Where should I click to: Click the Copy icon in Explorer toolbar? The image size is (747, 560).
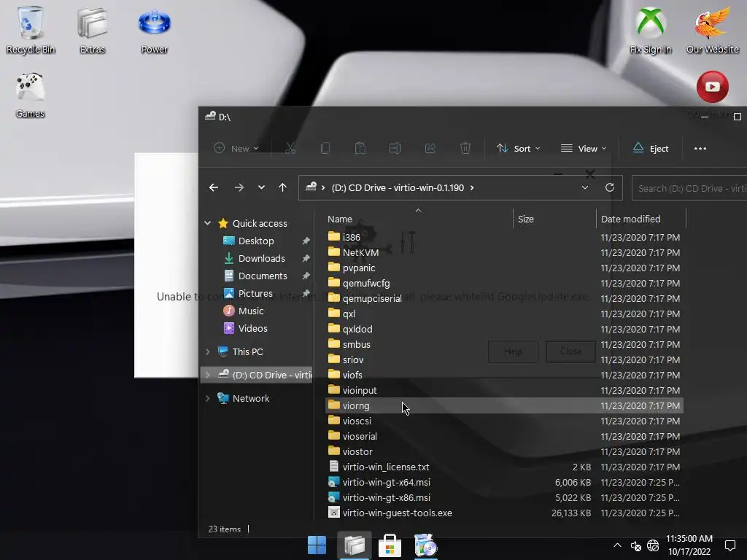click(x=325, y=149)
